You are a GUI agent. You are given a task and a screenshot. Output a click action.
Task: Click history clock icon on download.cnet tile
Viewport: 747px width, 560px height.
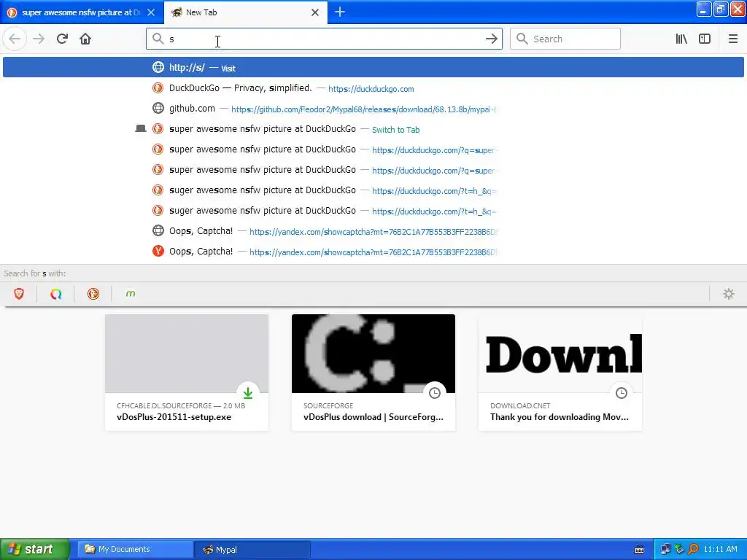(622, 393)
